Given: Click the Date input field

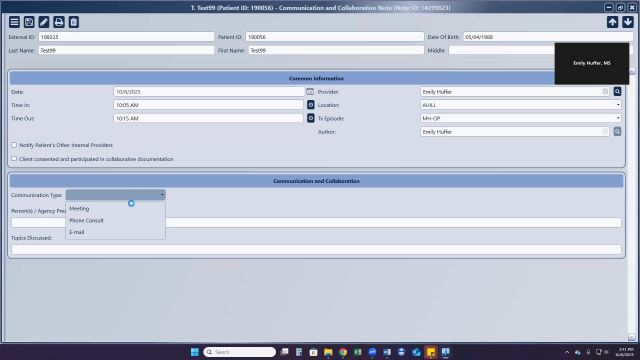Looking at the screenshot, I should (x=209, y=92).
